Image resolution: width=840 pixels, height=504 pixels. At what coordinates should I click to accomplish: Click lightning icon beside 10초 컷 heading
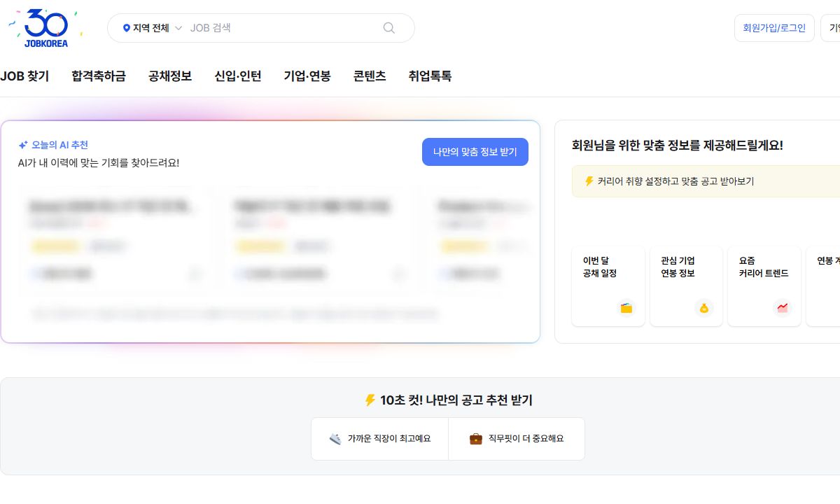370,400
